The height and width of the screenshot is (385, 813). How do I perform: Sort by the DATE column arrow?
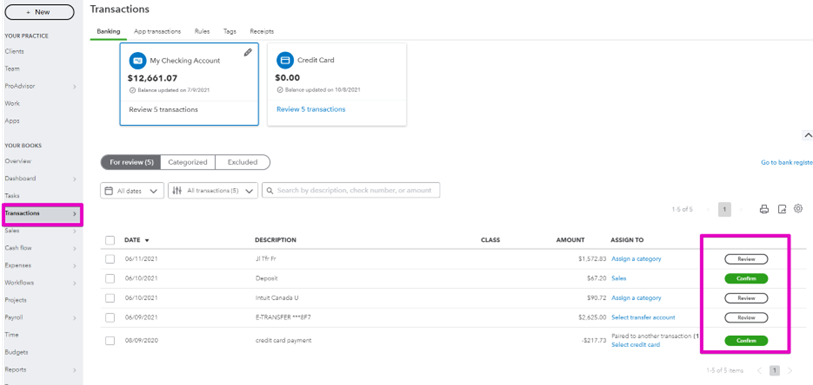coord(147,240)
